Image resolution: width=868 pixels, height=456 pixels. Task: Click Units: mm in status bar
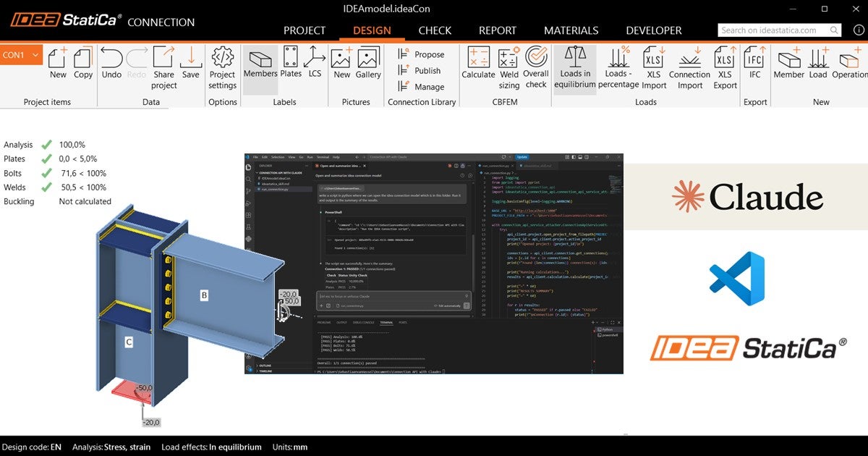pos(290,447)
